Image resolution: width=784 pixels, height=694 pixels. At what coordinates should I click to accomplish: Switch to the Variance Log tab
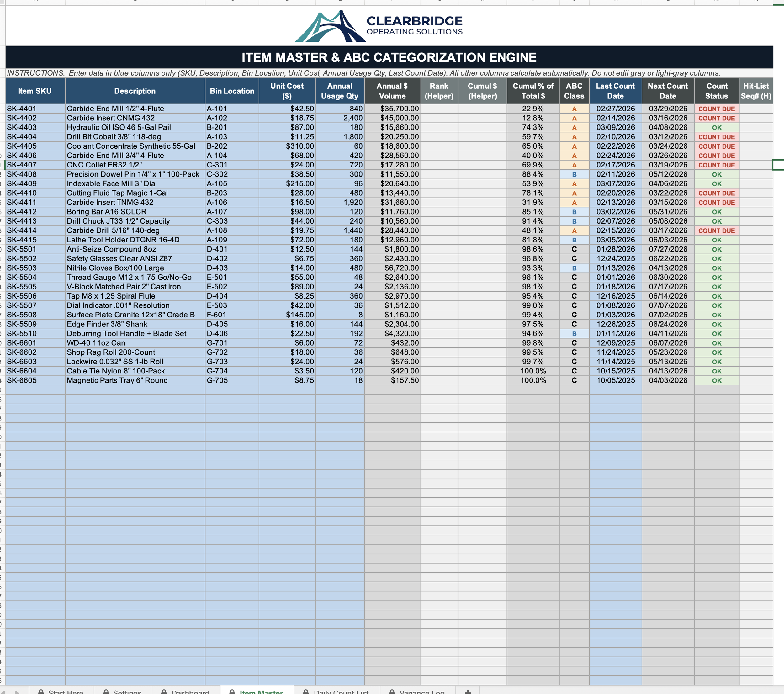422,692
